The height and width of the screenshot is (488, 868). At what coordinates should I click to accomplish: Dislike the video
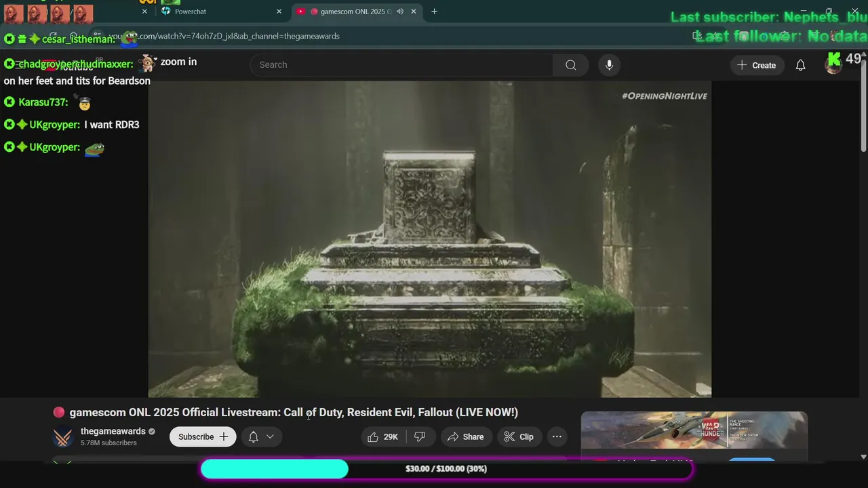(420, 436)
